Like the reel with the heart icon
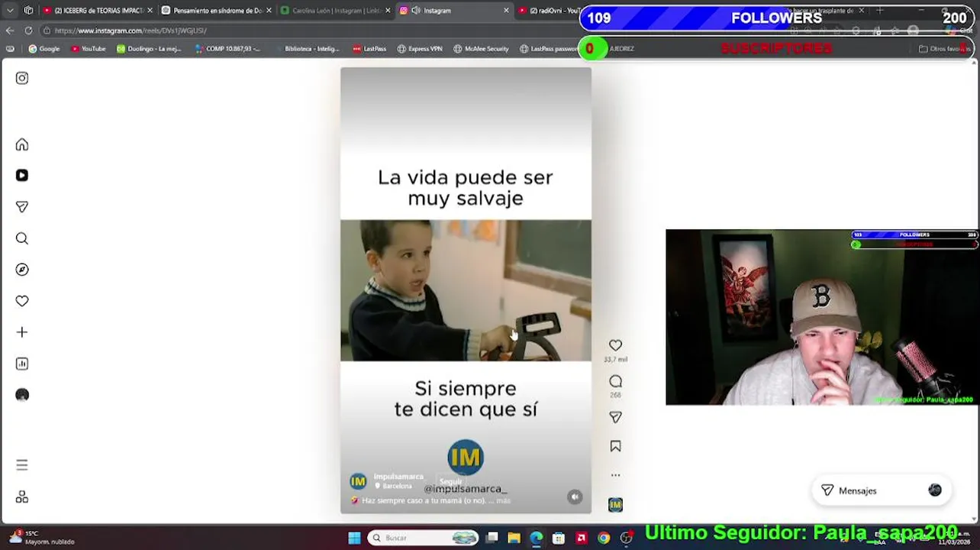Image resolution: width=980 pixels, height=550 pixels. click(x=615, y=345)
